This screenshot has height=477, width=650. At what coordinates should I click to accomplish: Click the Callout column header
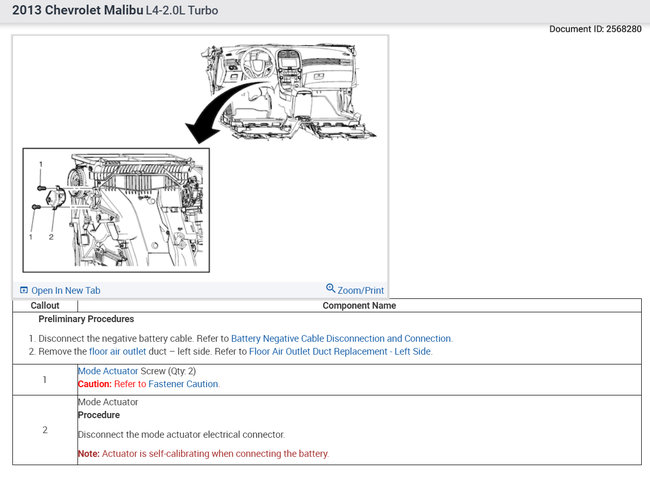[x=45, y=305]
